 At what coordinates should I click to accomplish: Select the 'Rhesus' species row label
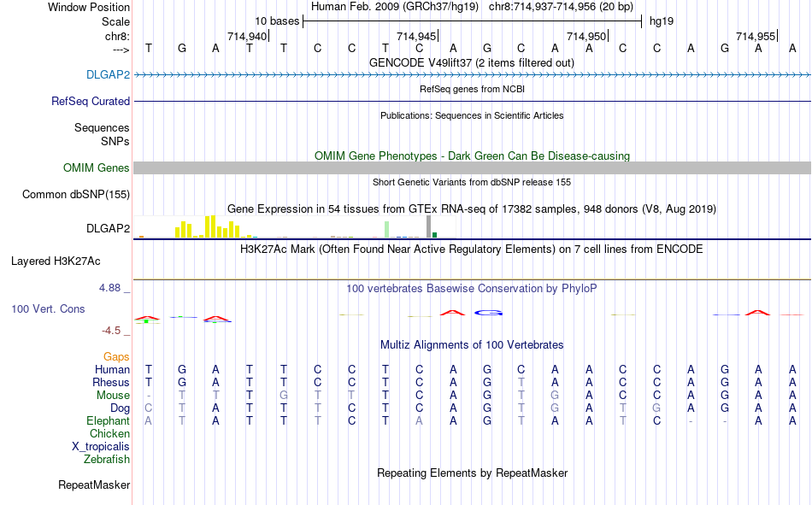pos(111,382)
